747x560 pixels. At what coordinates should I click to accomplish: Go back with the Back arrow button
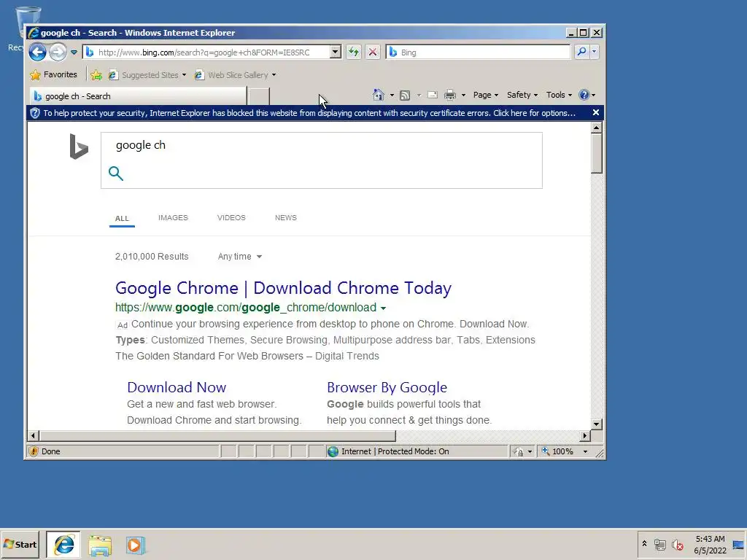click(x=38, y=52)
